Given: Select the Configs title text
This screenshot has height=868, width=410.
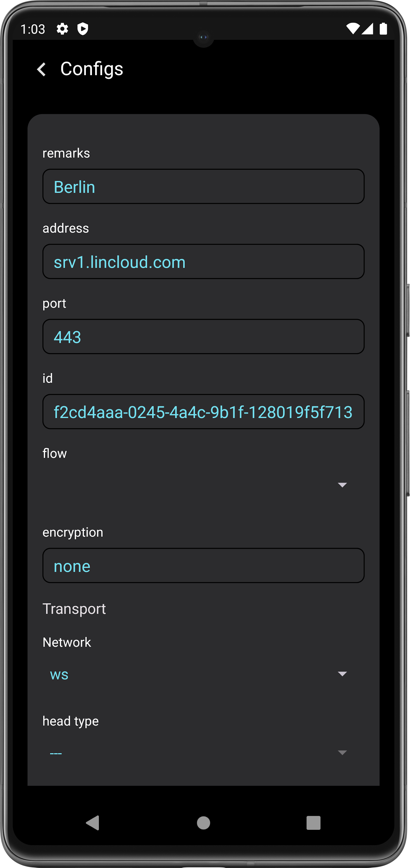Looking at the screenshot, I should pos(91,69).
